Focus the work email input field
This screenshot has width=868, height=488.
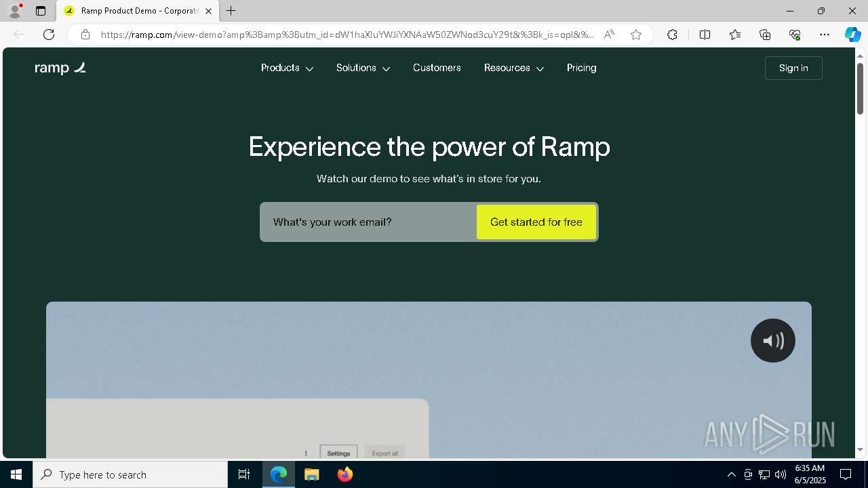tap(368, 222)
